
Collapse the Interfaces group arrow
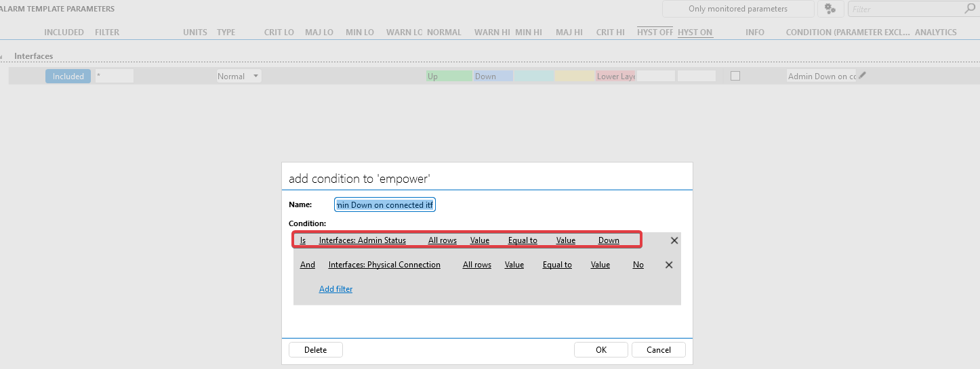(2, 57)
